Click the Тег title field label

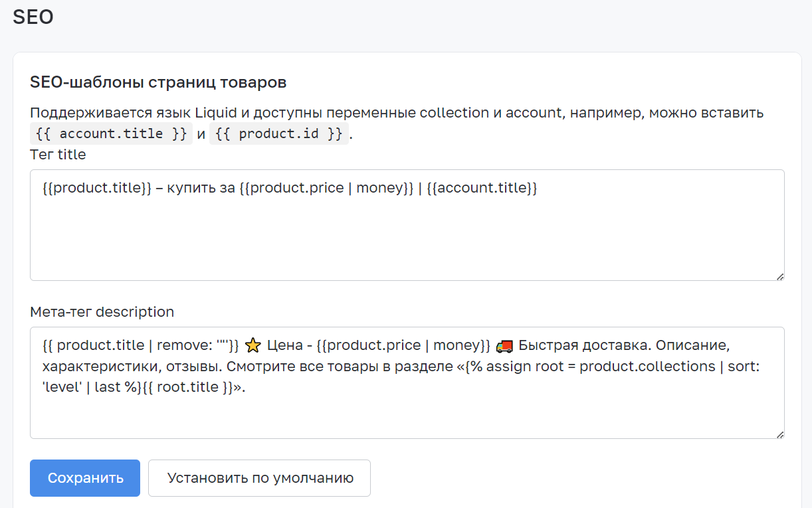pyautogui.click(x=58, y=155)
